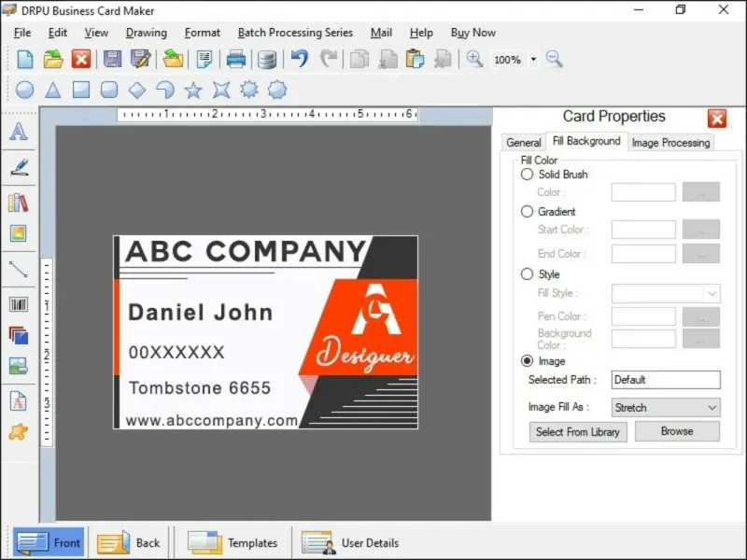Image resolution: width=747 pixels, height=560 pixels.
Task: Select the Signature pen tool
Action: point(19,167)
